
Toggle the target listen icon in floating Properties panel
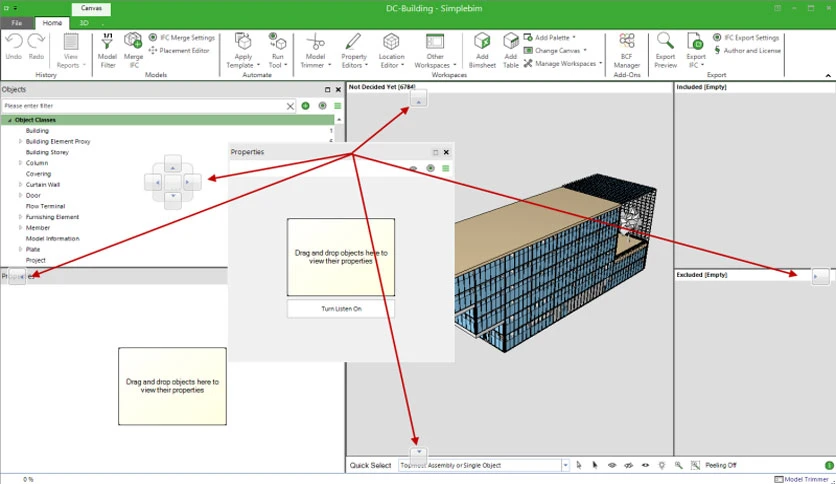pos(430,168)
